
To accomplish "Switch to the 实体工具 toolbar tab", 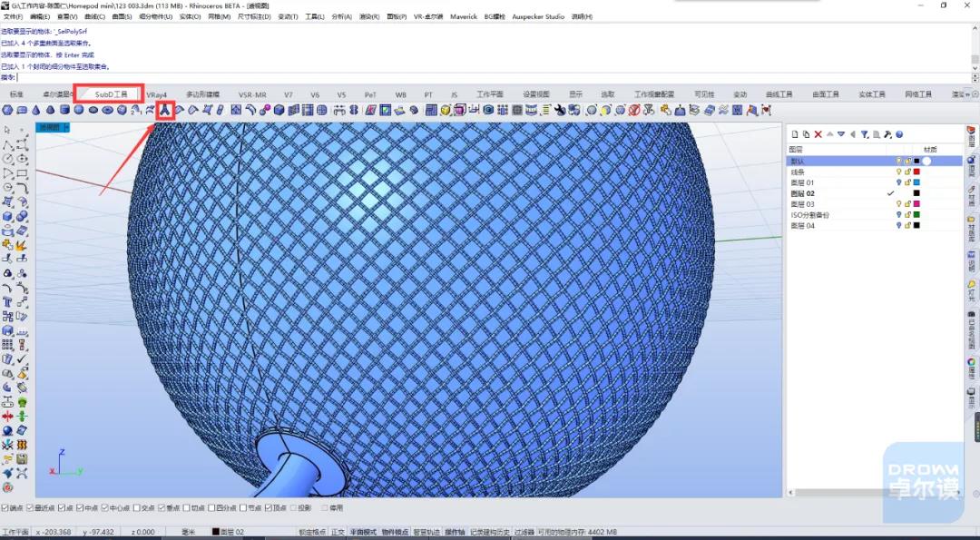I will pos(871,94).
